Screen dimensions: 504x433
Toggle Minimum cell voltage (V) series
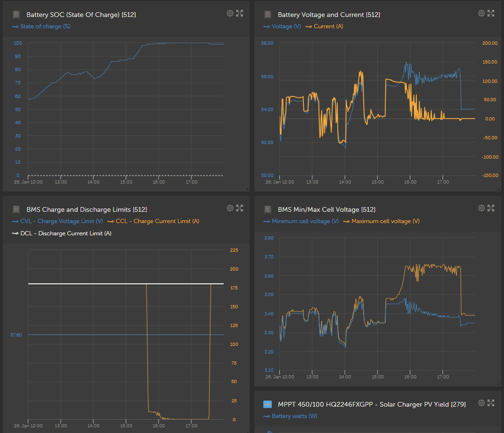[x=301, y=221]
